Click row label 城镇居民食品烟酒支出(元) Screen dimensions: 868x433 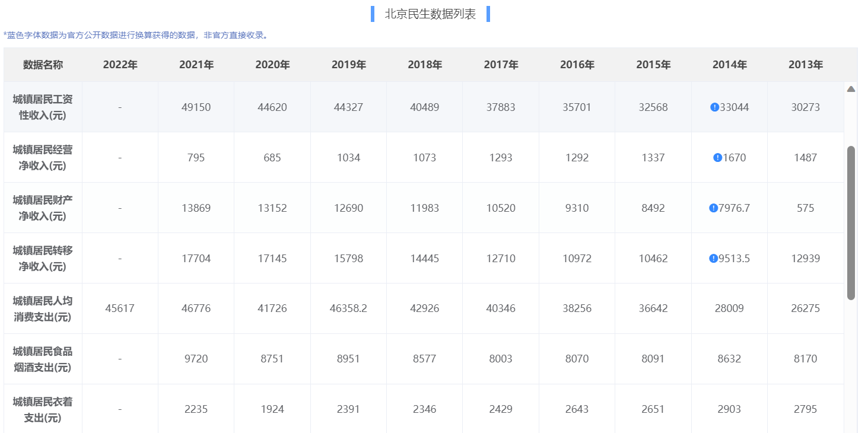pyautogui.click(x=43, y=359)
